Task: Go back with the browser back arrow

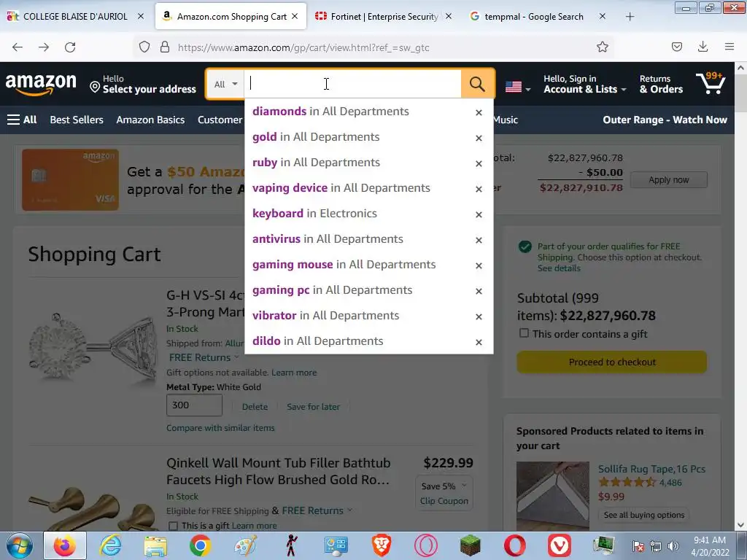Action: pyautogui.click(x=18, y=47)
